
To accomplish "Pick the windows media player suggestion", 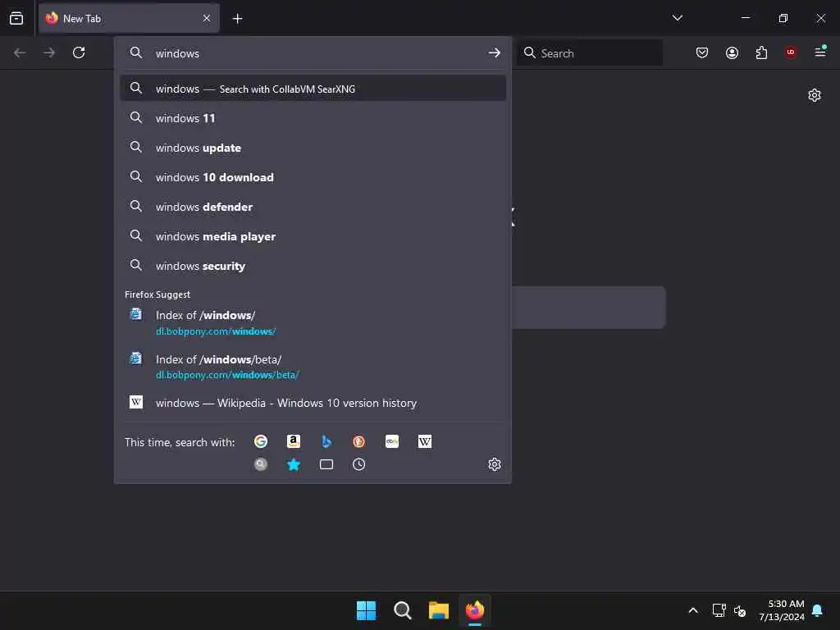I will 313,236.
